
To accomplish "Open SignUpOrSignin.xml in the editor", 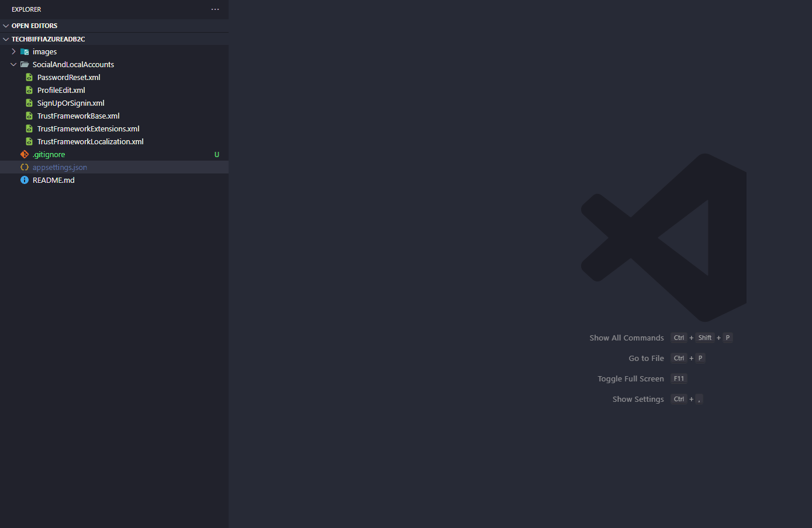I will (x=71, y=103).
